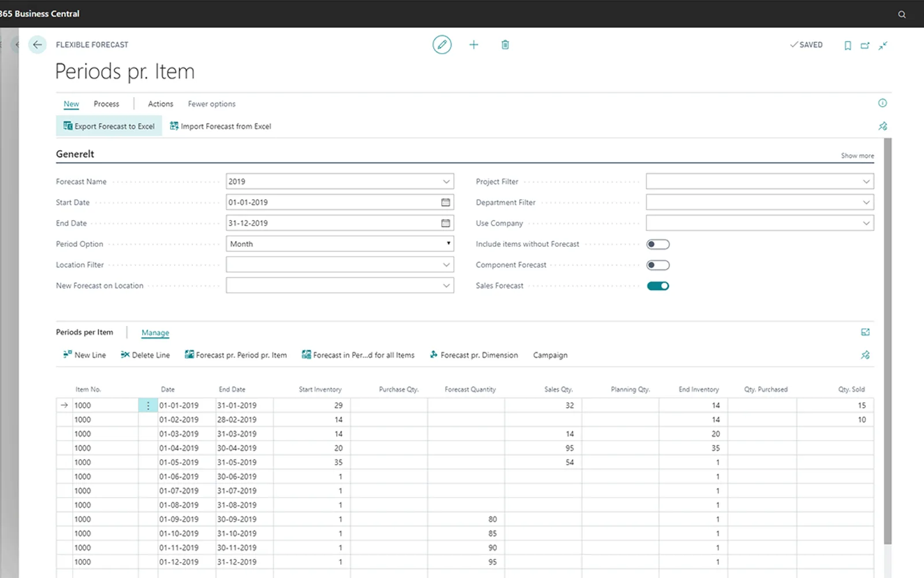Expand the Periods per Item subpage icon
This screenshot has width=924, height=578.
[x=865, y=332]
